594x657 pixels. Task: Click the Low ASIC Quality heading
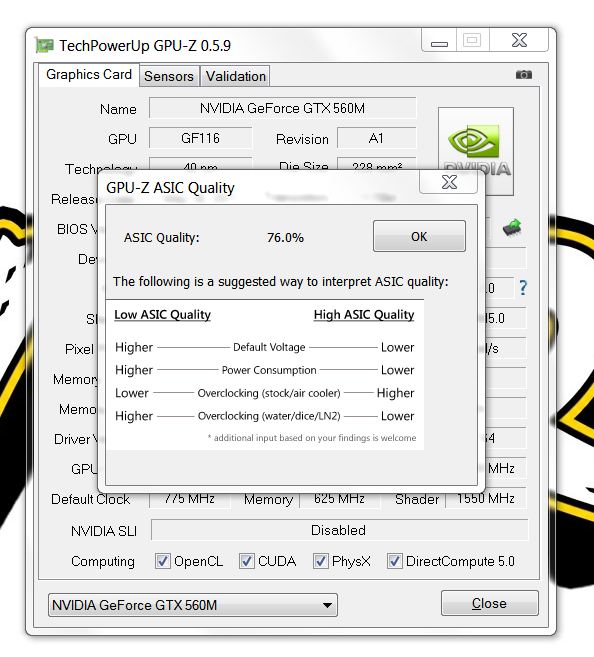click(163, 315)
